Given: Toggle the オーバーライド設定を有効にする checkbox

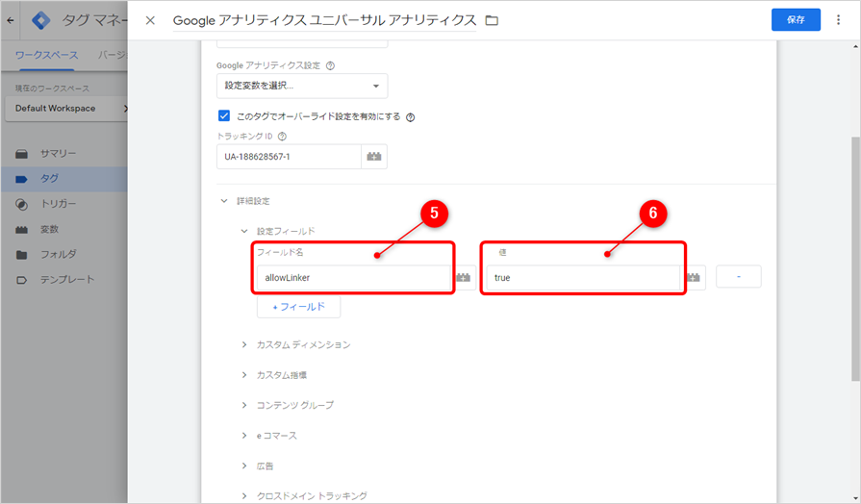Looking at the screenshot, I should [x=224, y=115].
